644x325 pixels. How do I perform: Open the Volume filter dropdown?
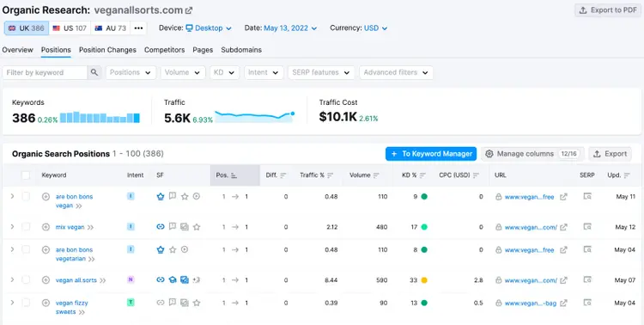(x=183, y=72)
